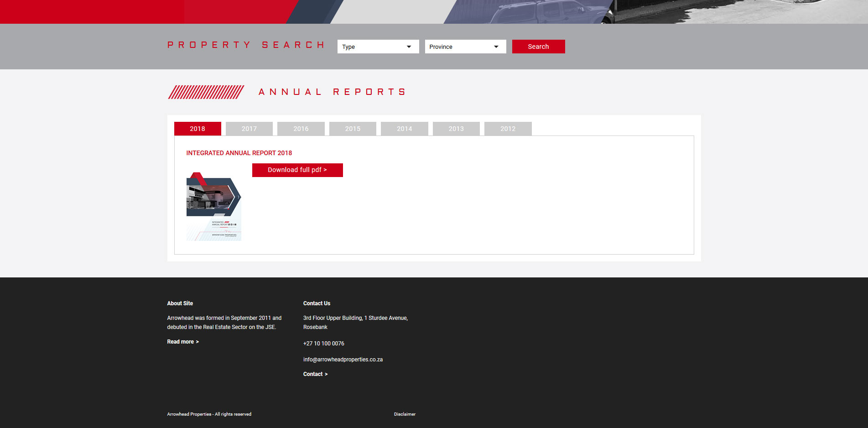Open the Contact link in footer
Viewport: 868px width, 428px height.
click(x=315, y=374)
